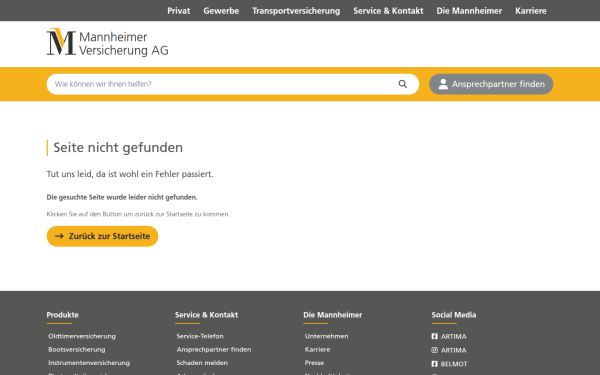Open the first ARTIMA Facebook icon

434,336
